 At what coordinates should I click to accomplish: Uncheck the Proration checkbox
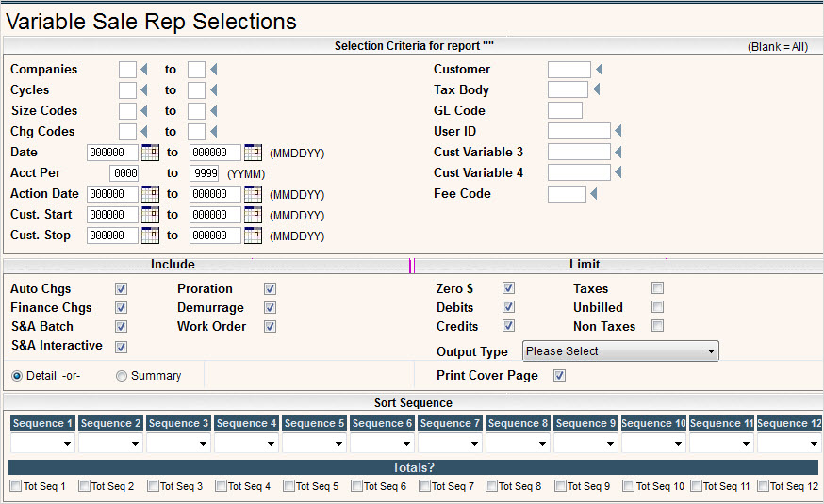coord(271,289)
